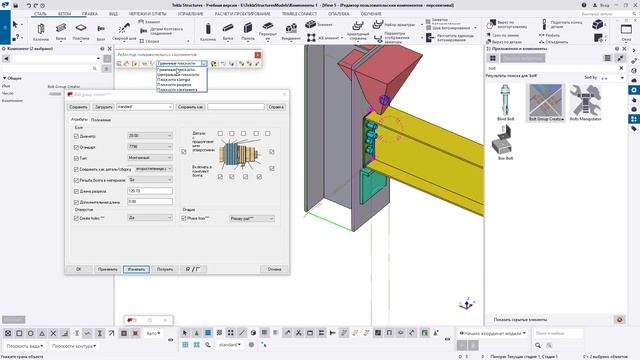The image size is (640, 360).
Task: Click the Bolt Group Creator component thumbnail
Action: pyautogui.click(x=546, y=102)
